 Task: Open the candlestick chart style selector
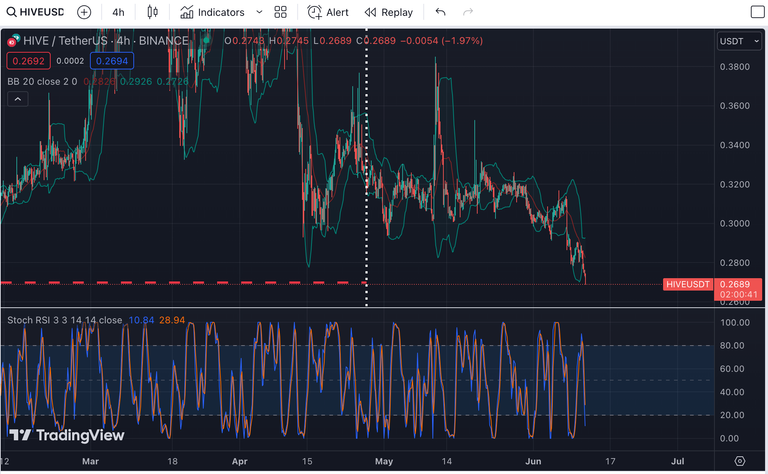[x=153, y=12]
